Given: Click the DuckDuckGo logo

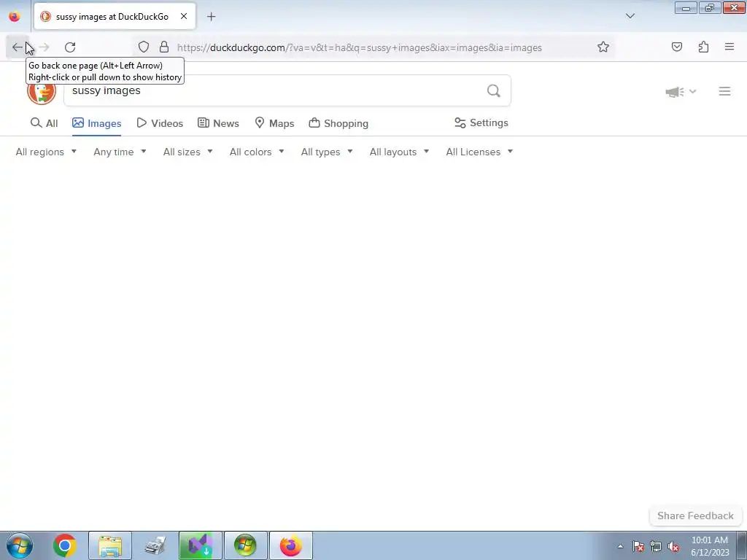Looking at the screenshot, I should (x=42, y=91).
